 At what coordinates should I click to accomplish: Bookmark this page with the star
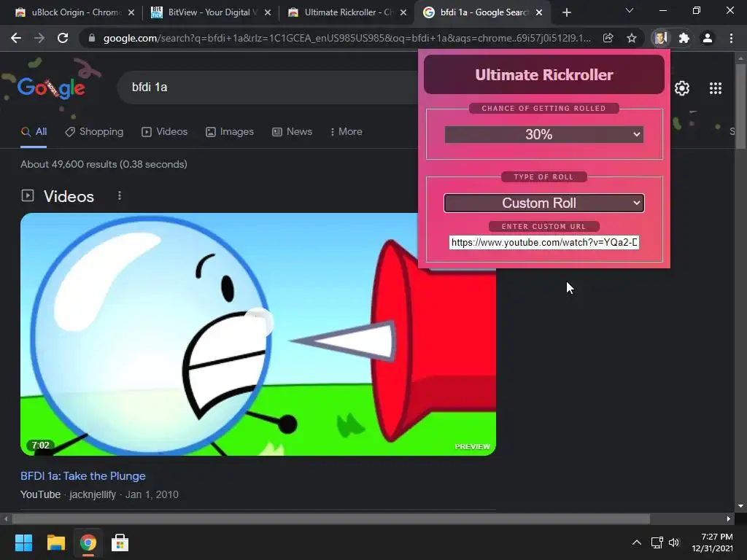632,38
